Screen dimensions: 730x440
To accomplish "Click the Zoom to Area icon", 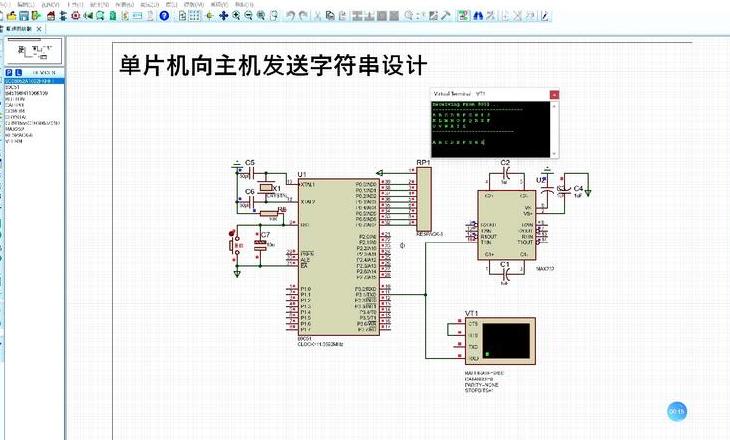I will coord(274,16).
